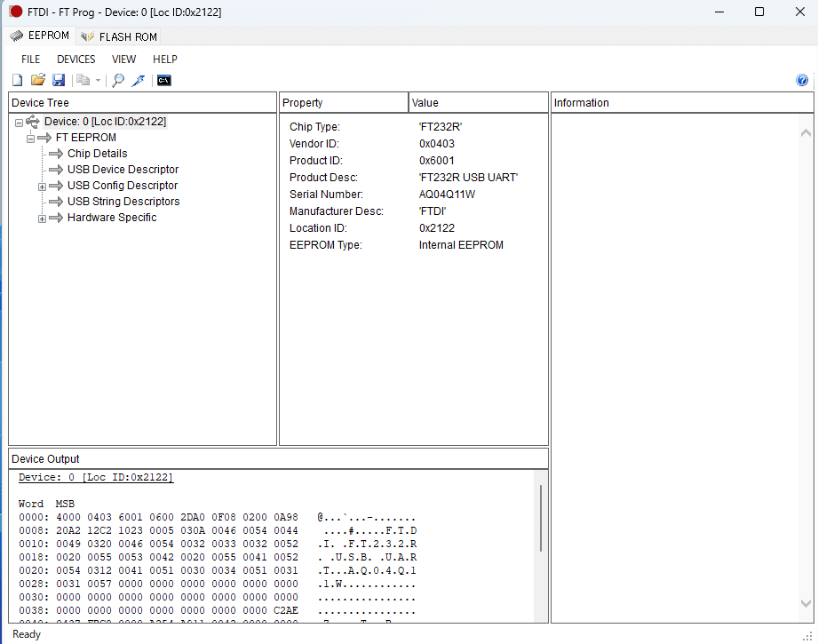Click the Internal EEPROM type value
Screen dimensions: 818x644
(461, 245)
